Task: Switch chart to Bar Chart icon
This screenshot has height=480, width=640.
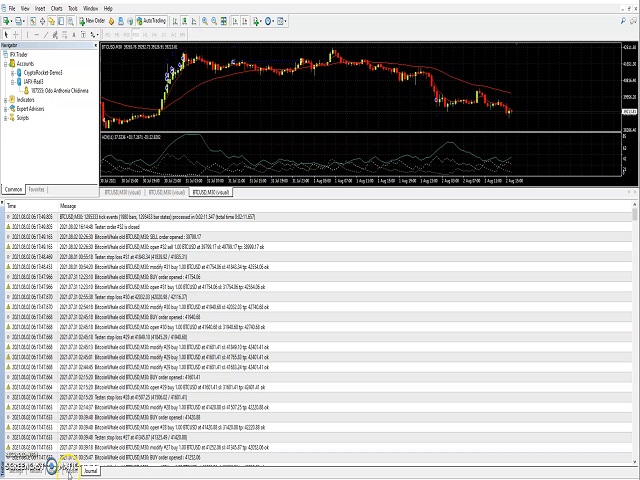Action: (x=175, y=21)
